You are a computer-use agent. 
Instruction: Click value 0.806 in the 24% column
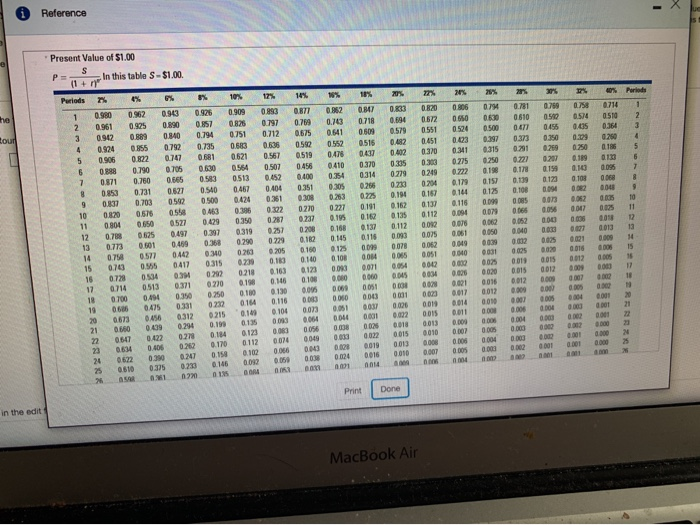[x=460, y=108]
